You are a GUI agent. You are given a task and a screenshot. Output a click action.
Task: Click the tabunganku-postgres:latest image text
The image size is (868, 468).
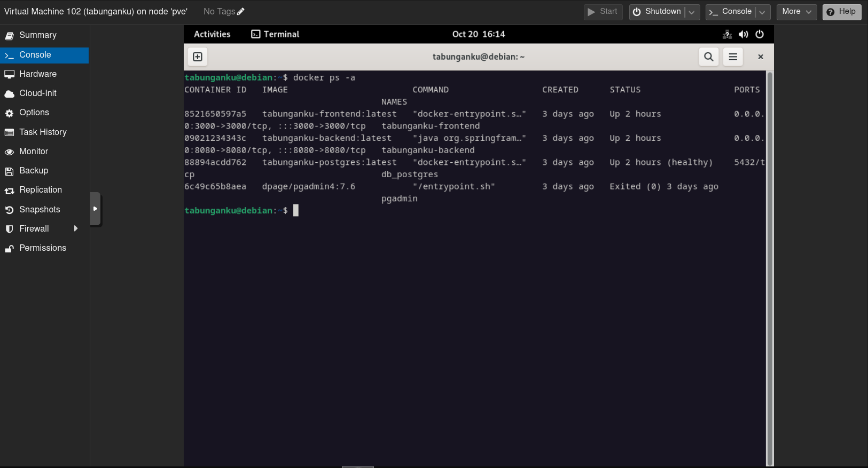click(x=330, y=162)
